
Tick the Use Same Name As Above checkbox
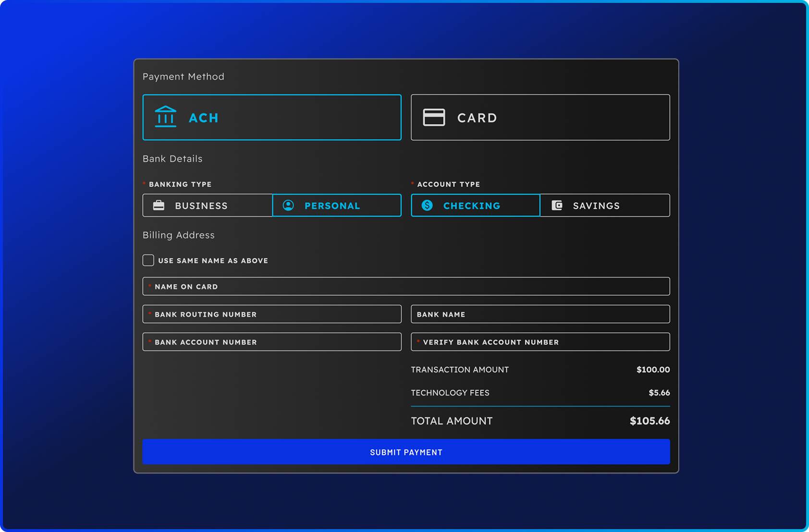point(148,260)
